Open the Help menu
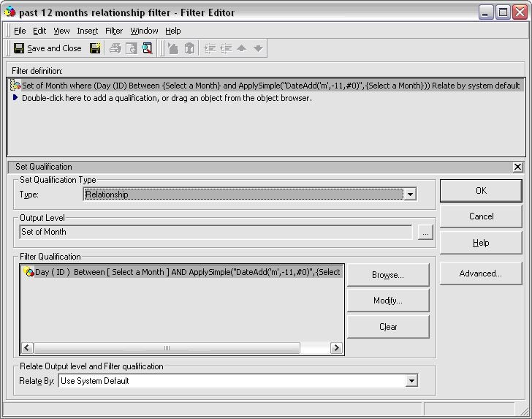 point(173,31)
